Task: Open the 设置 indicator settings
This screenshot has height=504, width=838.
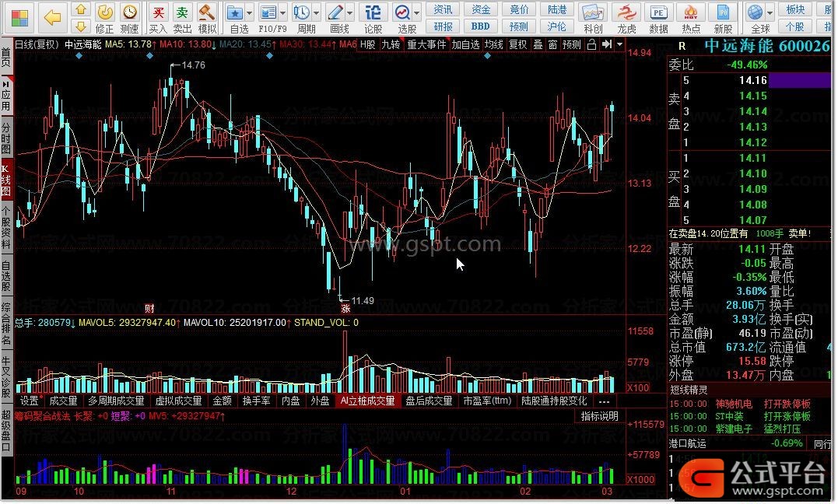Action: (x=30, y=401)
